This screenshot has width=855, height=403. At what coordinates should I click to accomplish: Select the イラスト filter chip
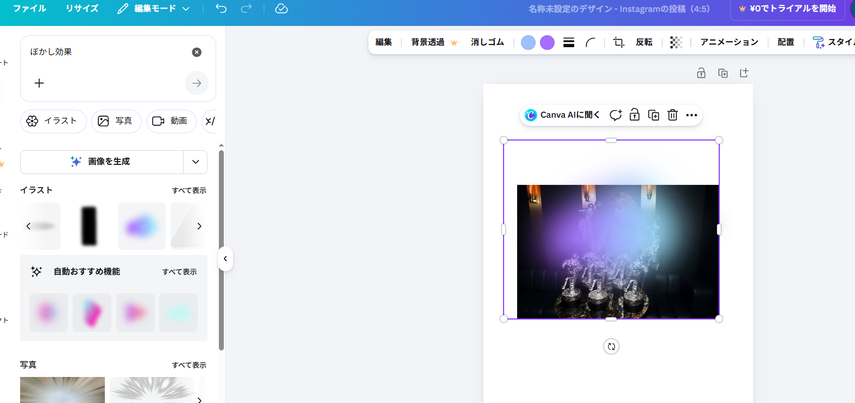(x=53, y=121)
